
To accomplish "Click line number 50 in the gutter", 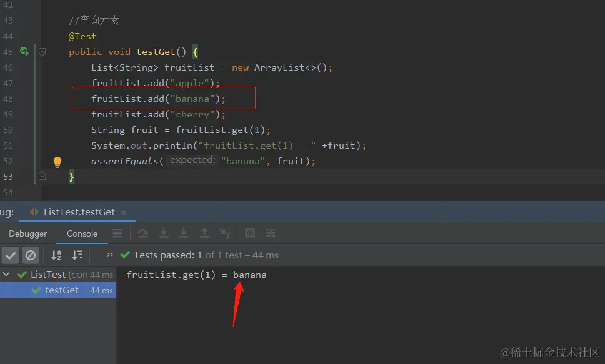I will (x=7, y=130).
